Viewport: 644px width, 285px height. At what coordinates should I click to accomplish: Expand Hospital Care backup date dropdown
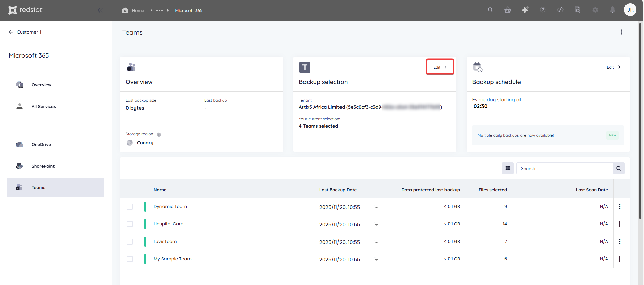[377, 225]
